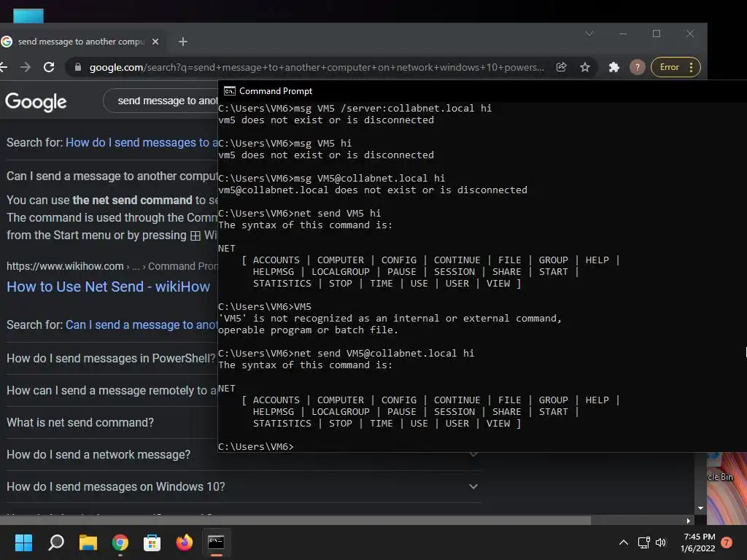Close the Chrome tab 'send message to another compu'
This screenshot has height=560, width=747.
point(155,42)
